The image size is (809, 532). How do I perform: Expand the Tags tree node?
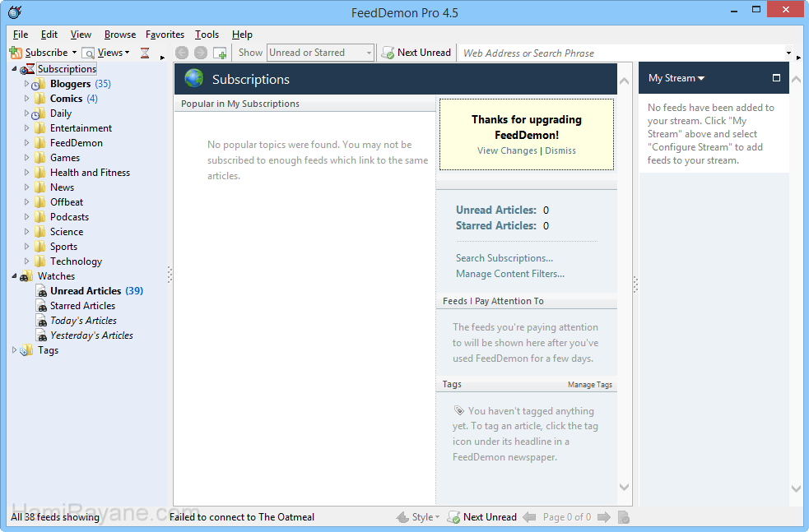click(x=15, y=350)
